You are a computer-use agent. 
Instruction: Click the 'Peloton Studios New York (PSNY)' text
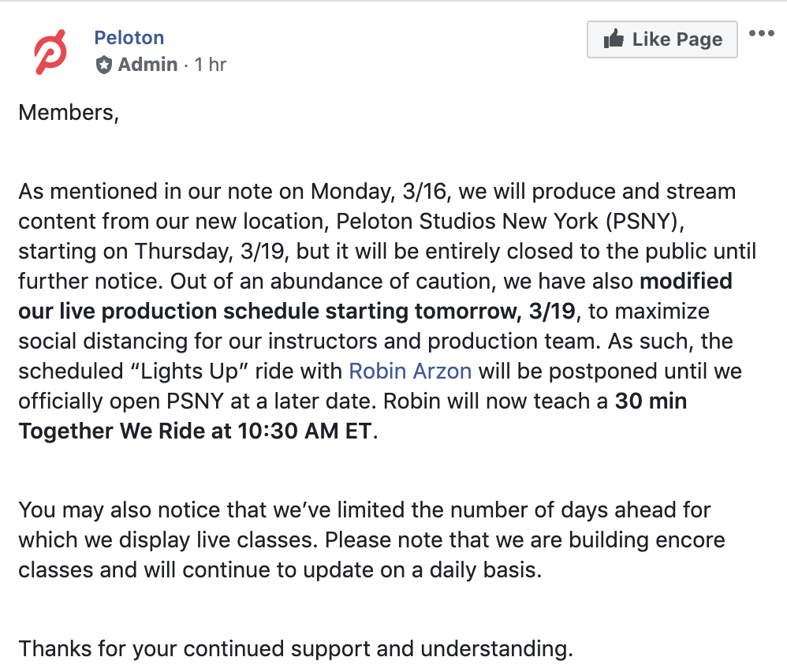pos(509,222)
